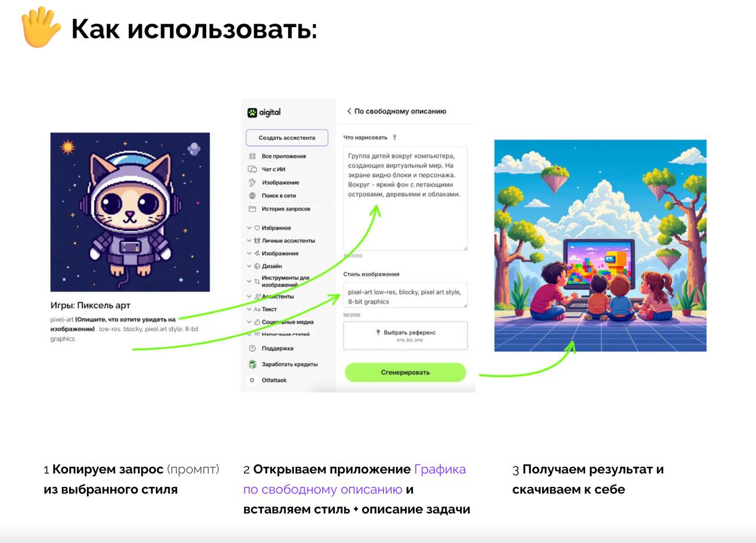This screenshot has width=756, height=543.
Task: Expand the Текст section chevron
Action: pyautogui.click(x=249, y=309)
